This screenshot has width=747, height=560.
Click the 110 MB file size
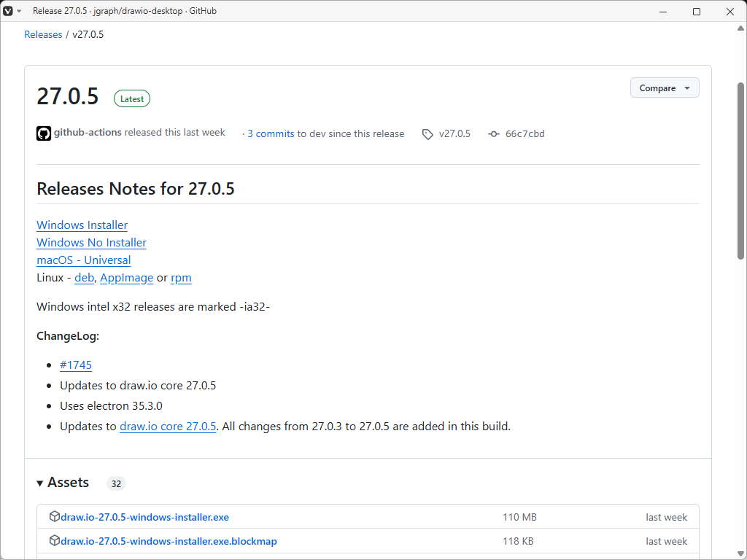tap(519, 517)
